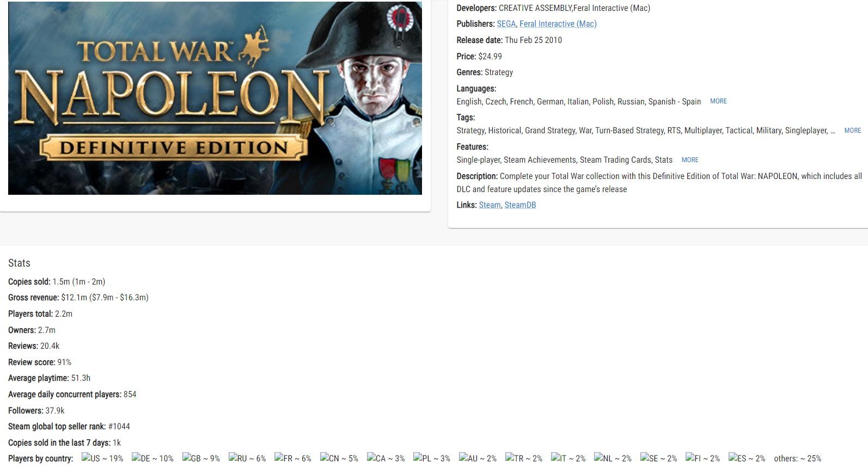Click the tags list starting 'Strategy, Historical'

tap(646, 131)
